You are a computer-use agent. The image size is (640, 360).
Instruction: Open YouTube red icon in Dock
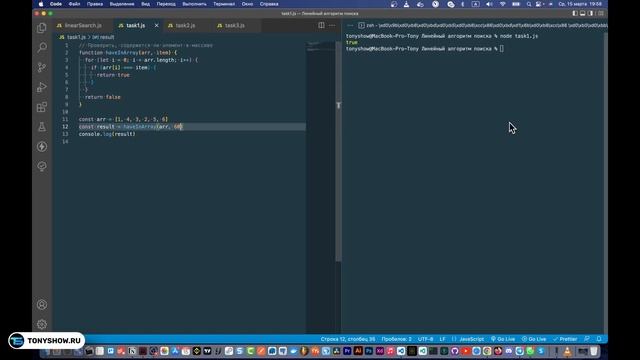(466, 351)
